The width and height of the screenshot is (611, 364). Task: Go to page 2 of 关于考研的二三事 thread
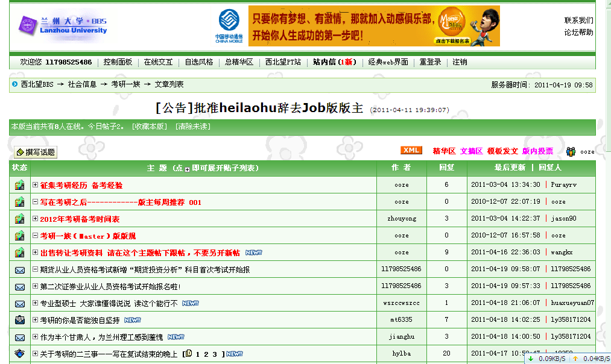tap(206, 354)
